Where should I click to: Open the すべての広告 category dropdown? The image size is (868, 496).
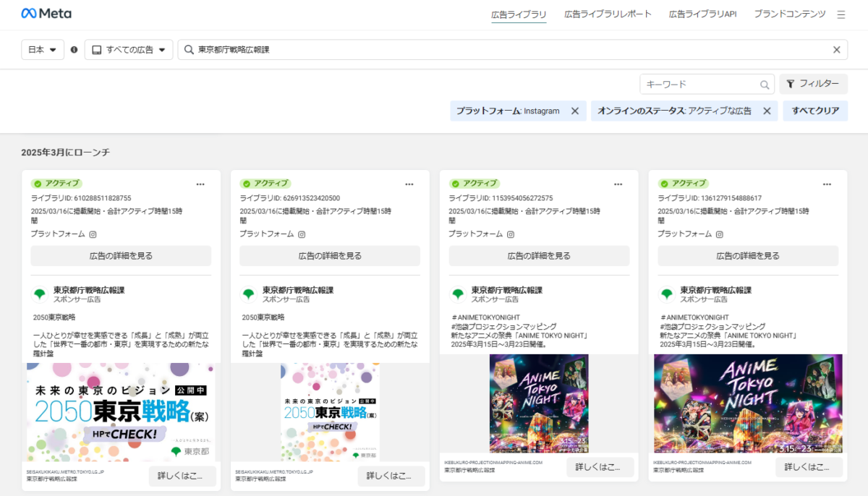129,50
